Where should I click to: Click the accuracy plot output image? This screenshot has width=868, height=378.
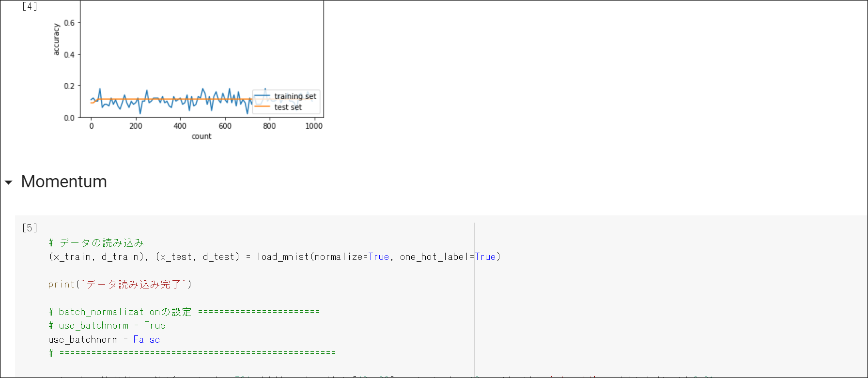click(x=187, y=71)
